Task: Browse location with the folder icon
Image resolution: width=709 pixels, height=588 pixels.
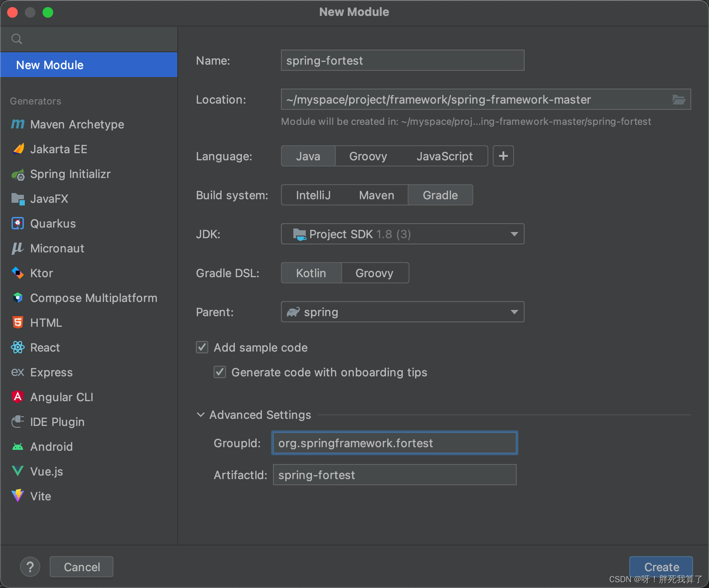Action: click(679, 100)
